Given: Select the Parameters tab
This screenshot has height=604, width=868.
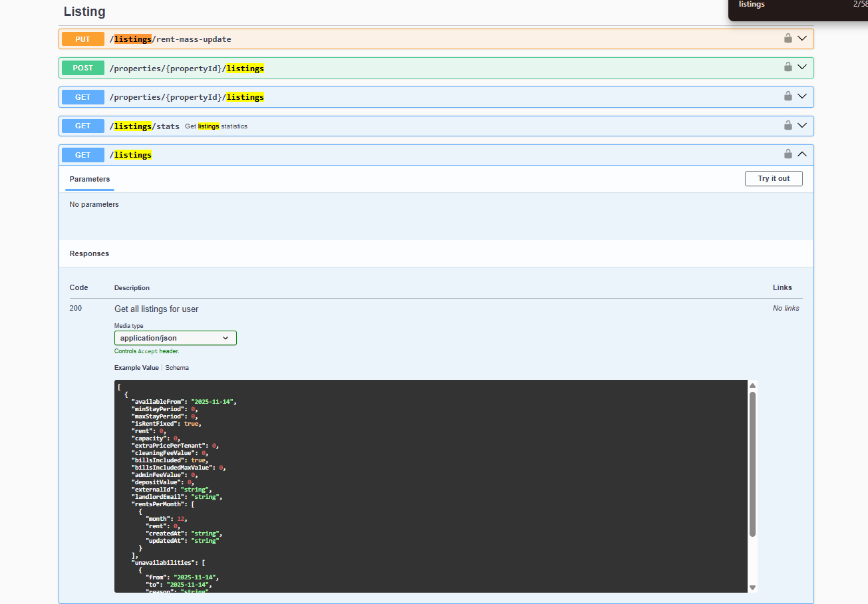Looking at the screenshot, I should 90,179.
